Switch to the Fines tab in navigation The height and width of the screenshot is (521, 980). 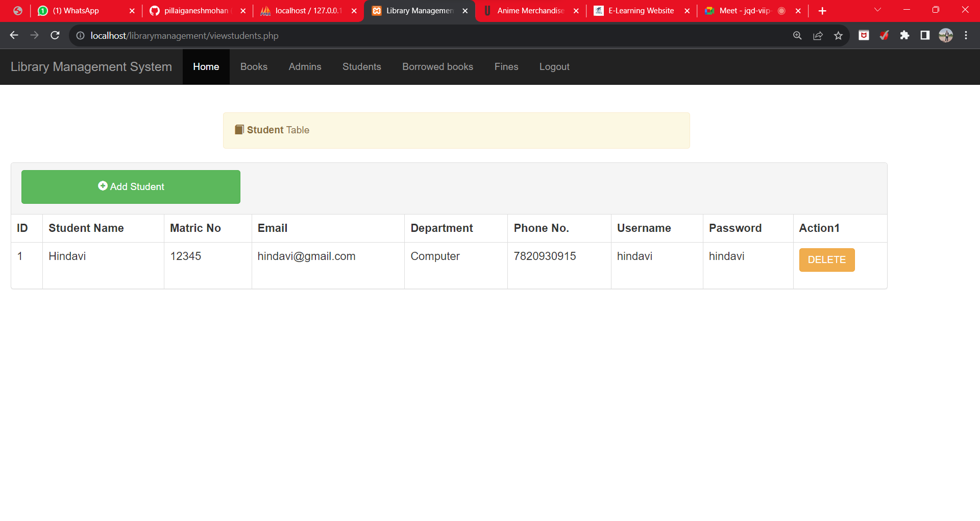(x=506, y=66)
